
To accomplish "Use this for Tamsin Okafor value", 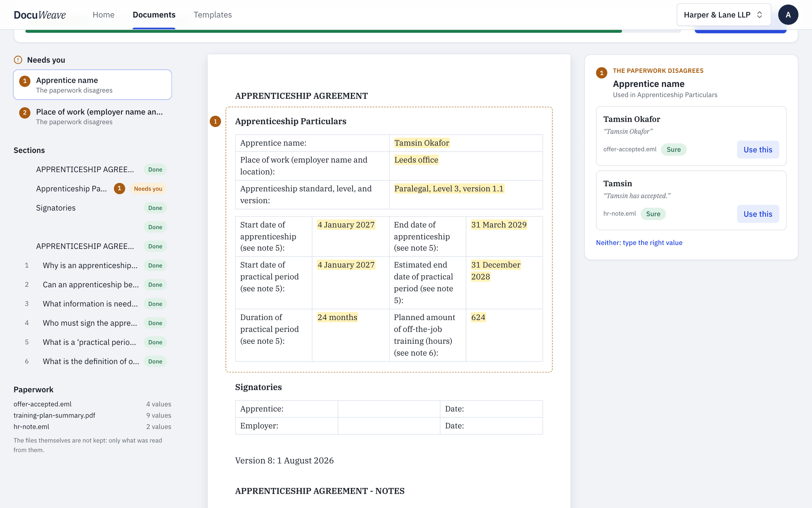I will coord(758,149).
